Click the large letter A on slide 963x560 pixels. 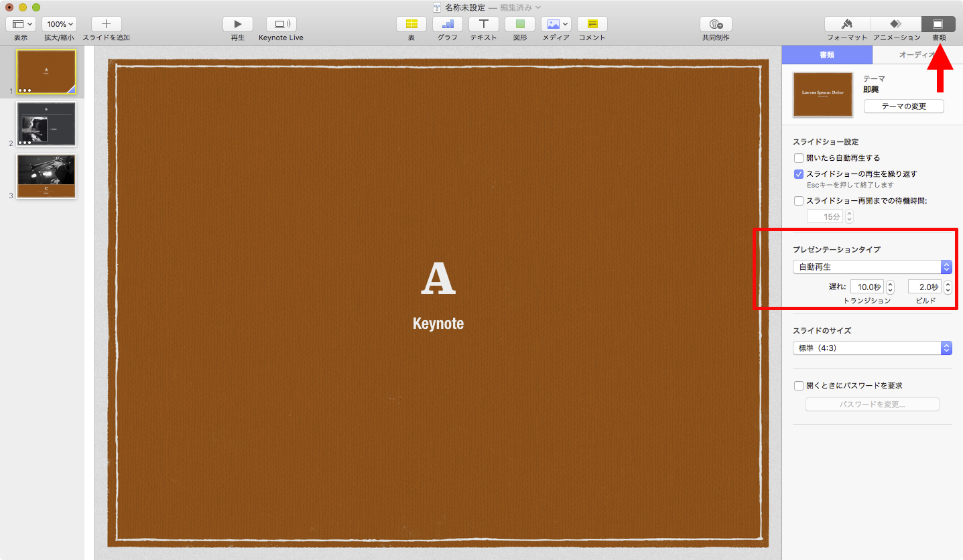[438, 279]
